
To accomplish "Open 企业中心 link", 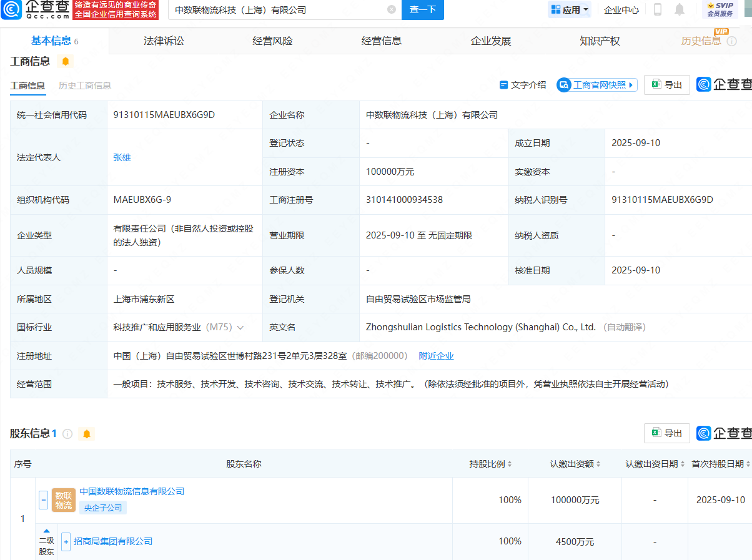I will [621, 9].
